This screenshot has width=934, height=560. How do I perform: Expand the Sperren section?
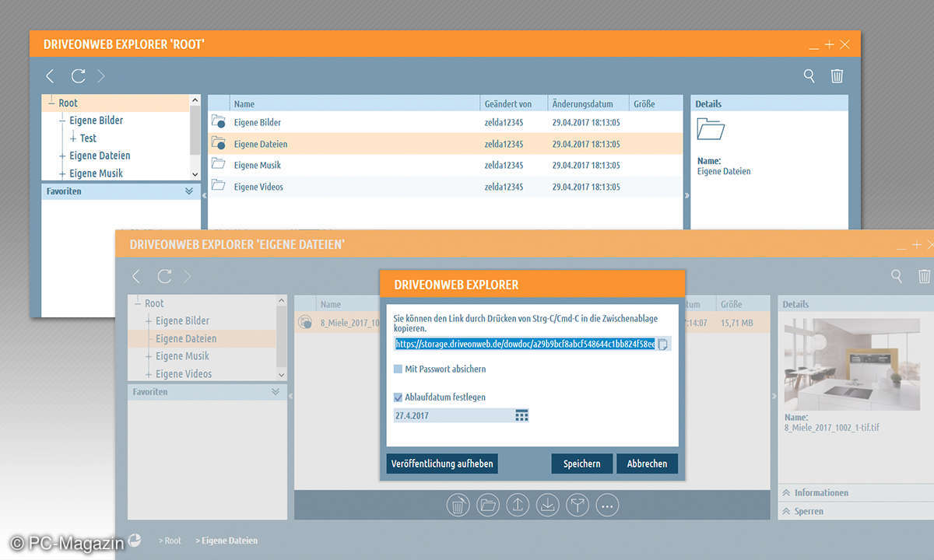click(x=788, y=511)
